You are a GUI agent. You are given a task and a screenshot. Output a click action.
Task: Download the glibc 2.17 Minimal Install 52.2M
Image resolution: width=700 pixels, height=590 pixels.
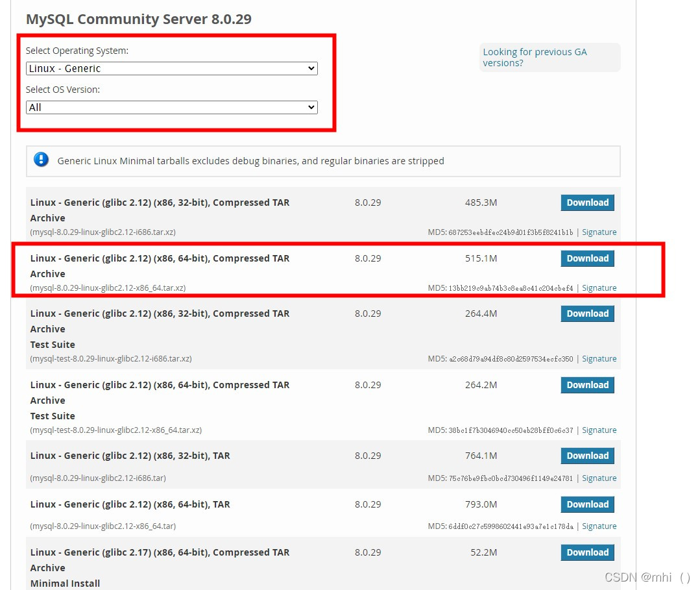[588, 552]
